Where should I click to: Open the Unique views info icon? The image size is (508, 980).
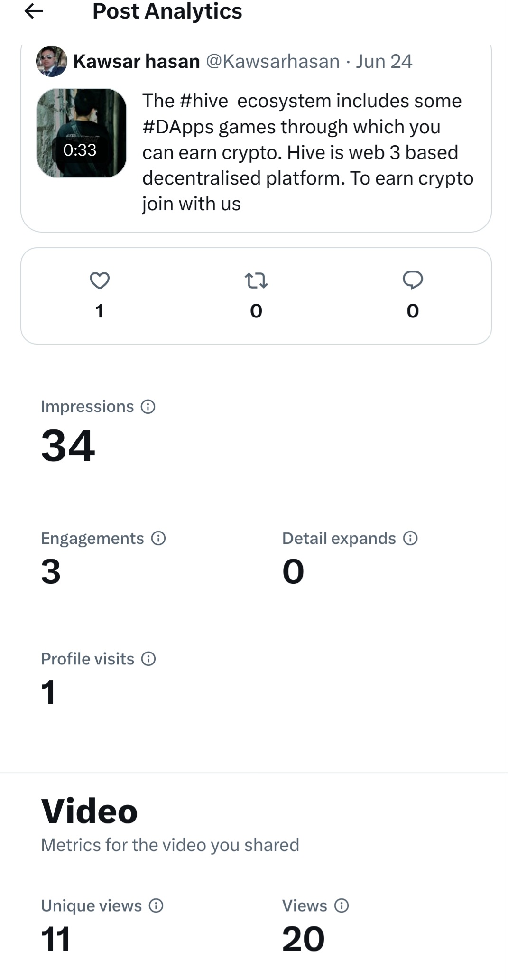(x=156, y=905)
